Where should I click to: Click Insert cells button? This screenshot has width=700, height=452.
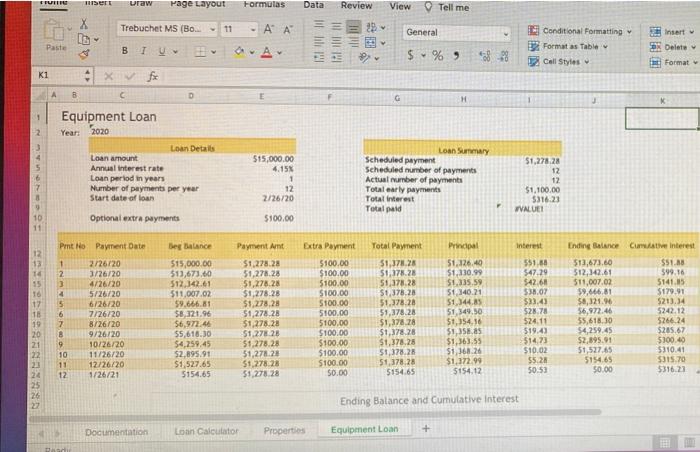coord(671,32)
